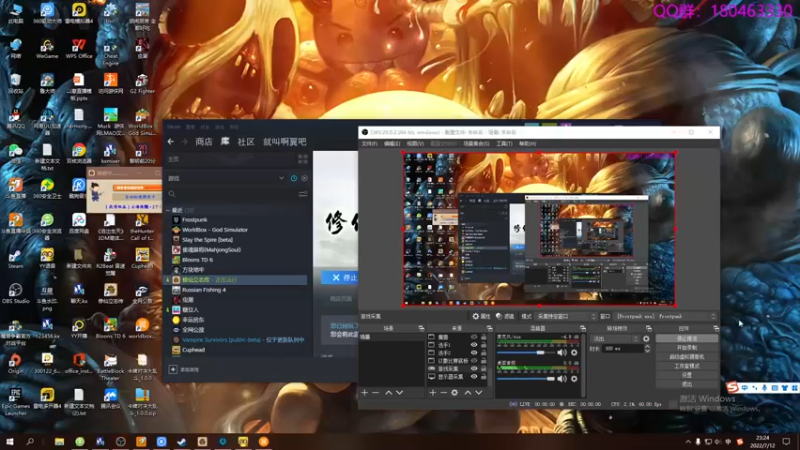Pop out the 混音器 dock panel
Screen dimensions: 800x450
click(x=583, y=329)
